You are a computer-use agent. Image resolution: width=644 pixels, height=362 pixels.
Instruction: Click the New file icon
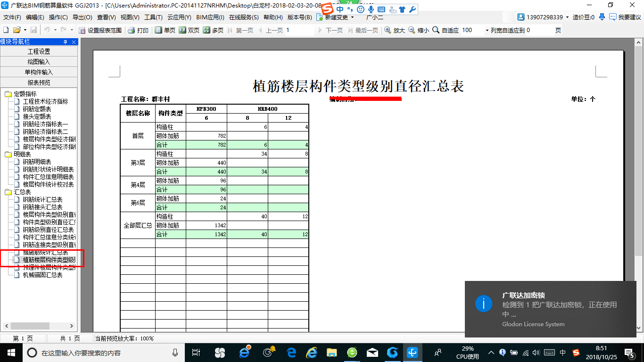[6, 30]
